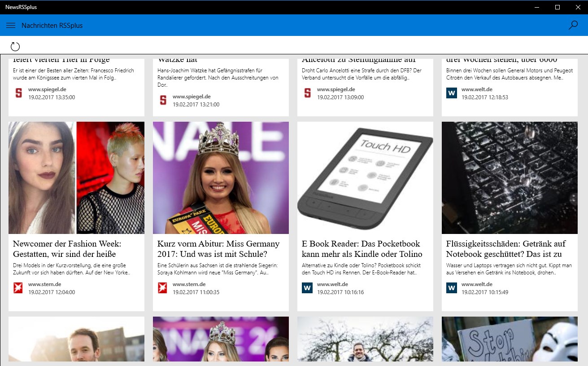Select the Carlo Ancelotti summary text
This screenshot has height=366, width=588.
pos(362,74)
